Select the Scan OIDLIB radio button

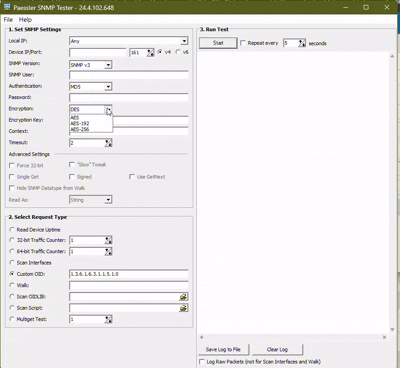tap(12, 297)
